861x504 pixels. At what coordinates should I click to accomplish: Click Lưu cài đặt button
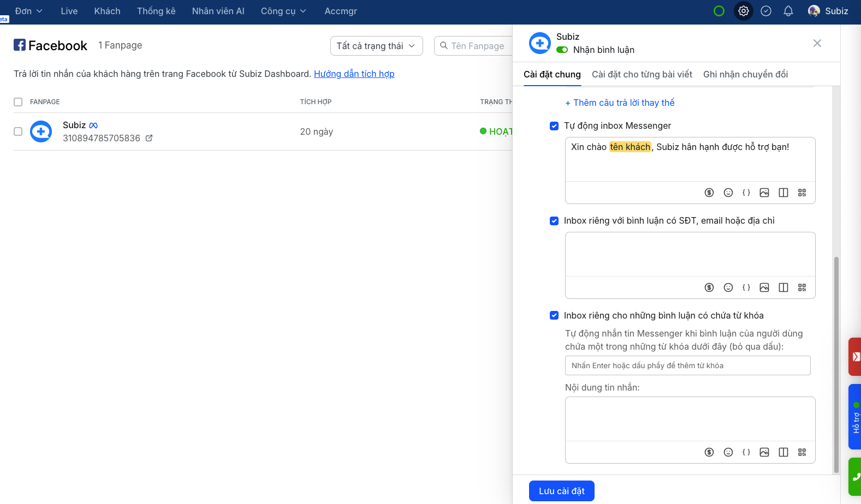click(561, 491)
